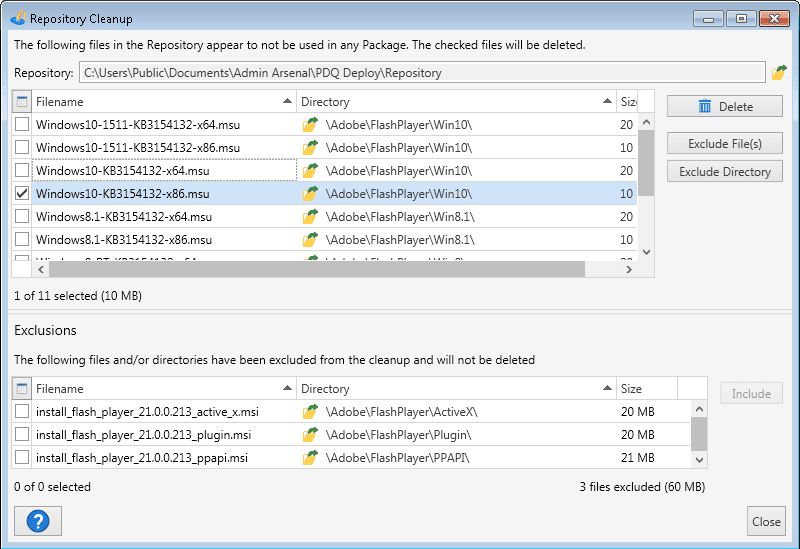Viewport: 800px width, 549px height.
Task: Click the Close button
Action: (x=766, y=521)
